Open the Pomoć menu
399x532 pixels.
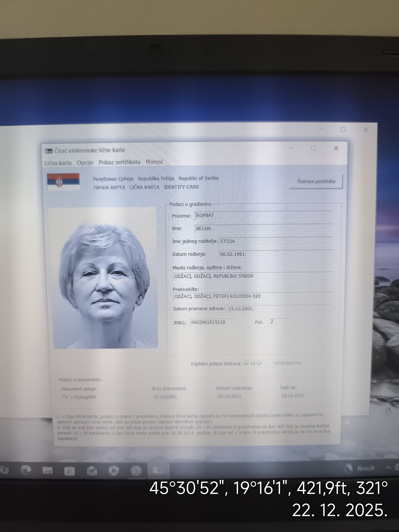(154, 162)
